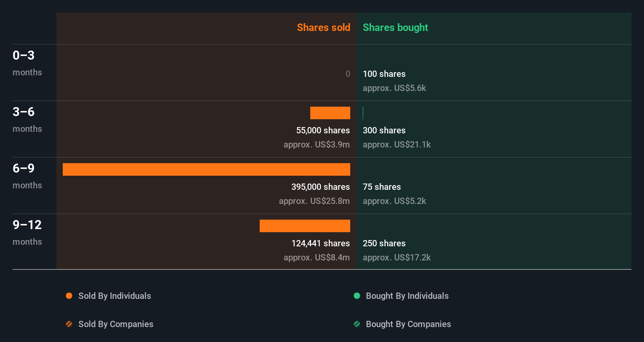Click the approx. US$25.8m sold amount
644x342 pixels.
(x=314, y=201)
